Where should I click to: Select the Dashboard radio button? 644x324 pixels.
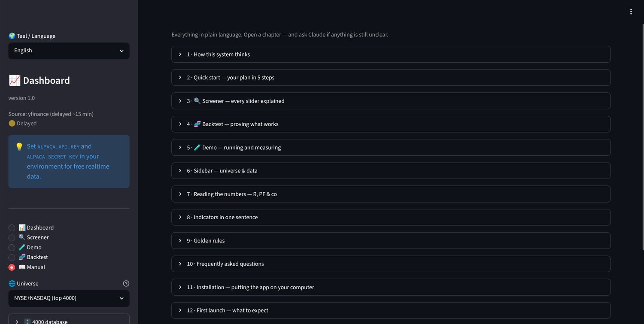pos(12,227)
